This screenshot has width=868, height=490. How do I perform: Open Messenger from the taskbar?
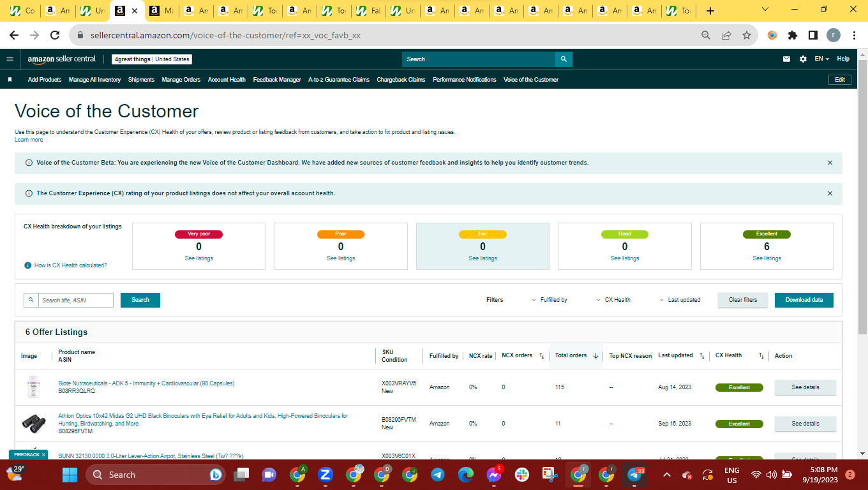493,475
